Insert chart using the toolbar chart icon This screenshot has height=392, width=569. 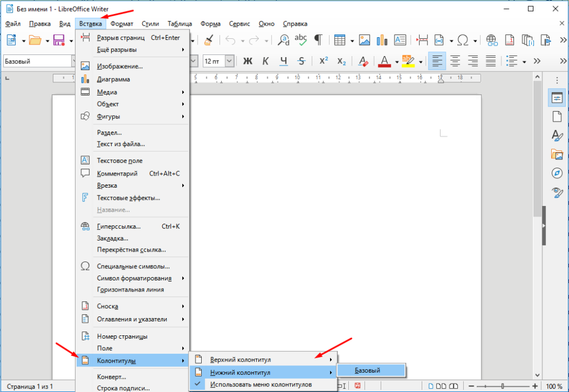382,40
